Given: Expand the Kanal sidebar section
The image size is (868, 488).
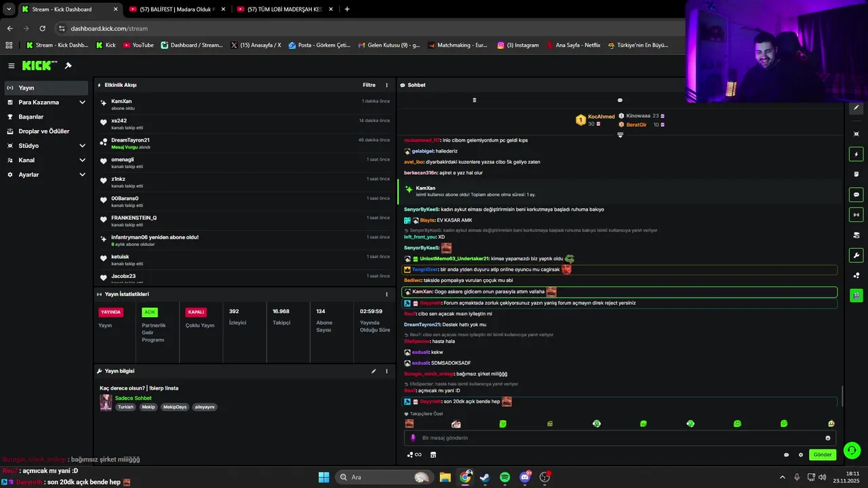Looking at the screenshot, I should (46, 160).
